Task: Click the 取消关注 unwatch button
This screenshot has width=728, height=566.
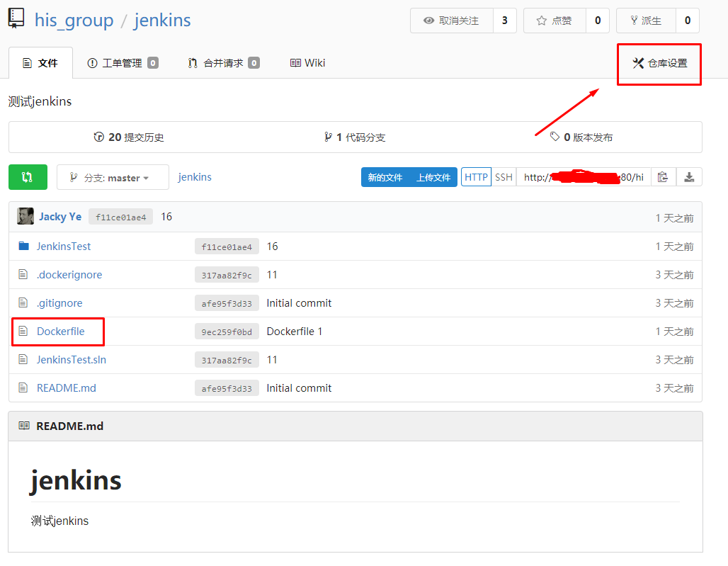Action: point(452,21)
